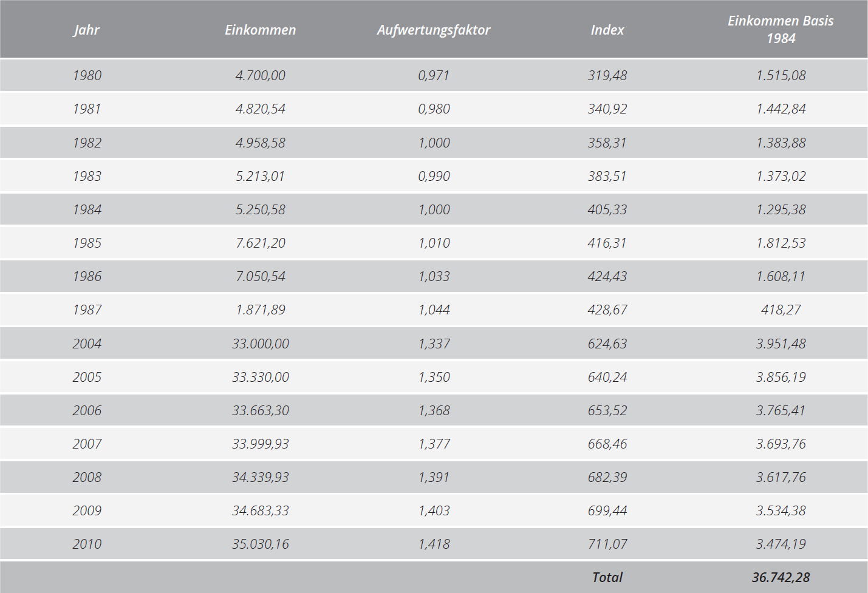
Task: Select year cell 2009
Action: [x=87, y=510]
